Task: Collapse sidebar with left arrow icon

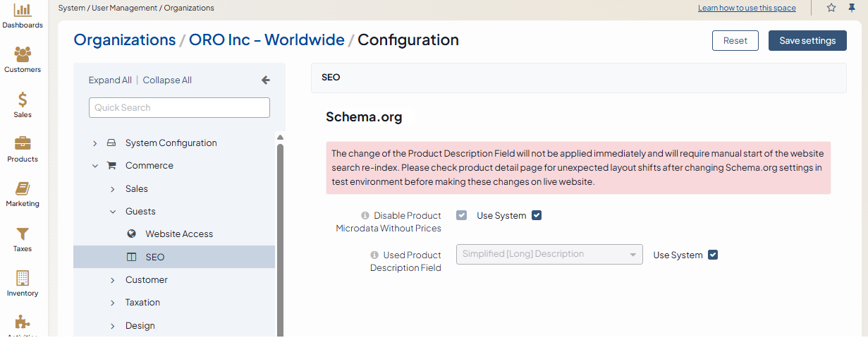Action: 266,80
